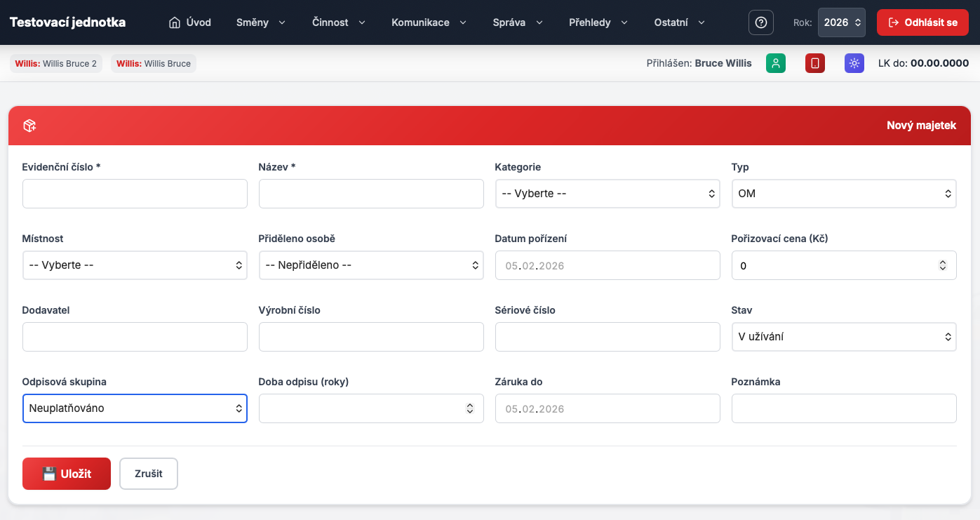Click the Evidenční číslo input field
980x520 pixels.
click(x=135, y=194)
